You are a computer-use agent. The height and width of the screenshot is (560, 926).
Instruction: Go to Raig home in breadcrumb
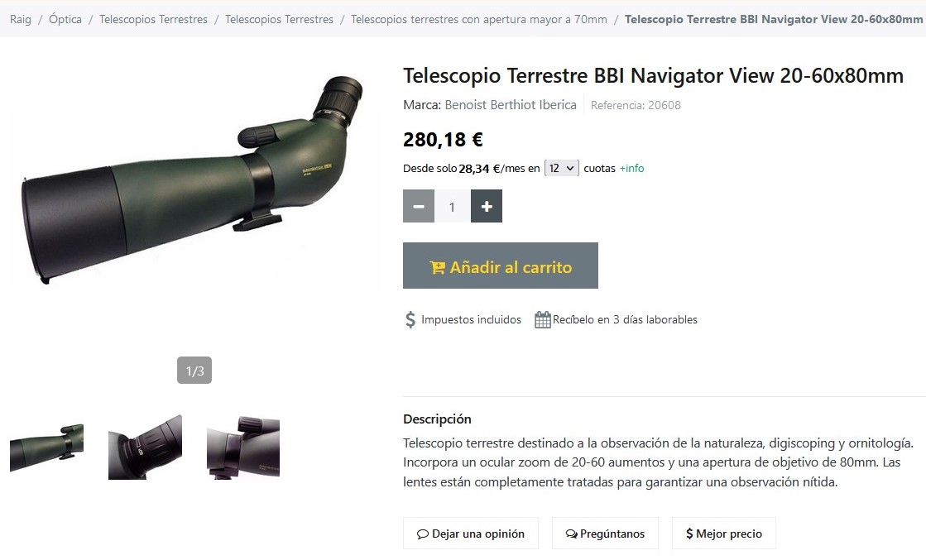(21, 20)
